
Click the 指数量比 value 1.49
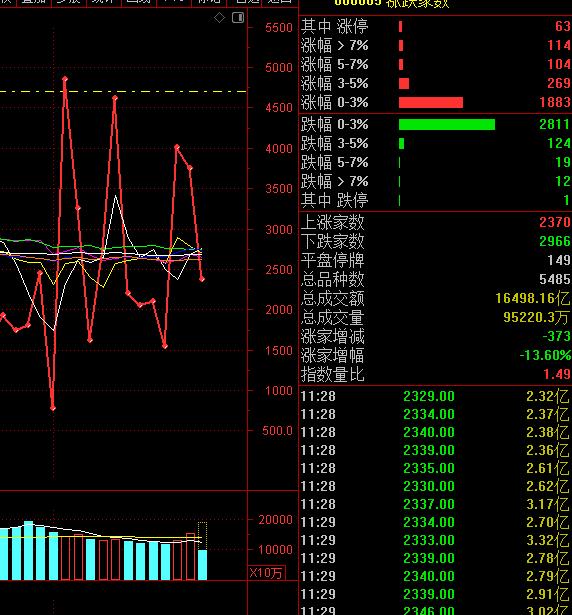click(557, 375)
